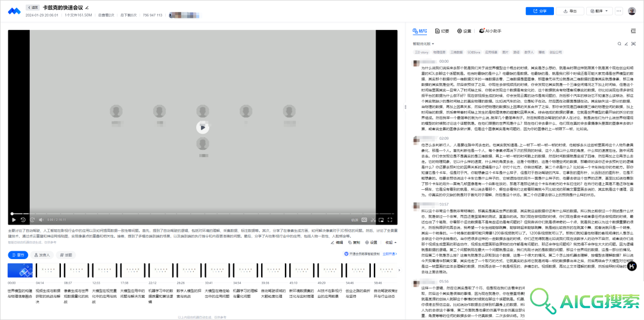Viewport: 644px width, 320px height.
Task: Click the blue 分享 share button
Action: coord(540,11)
